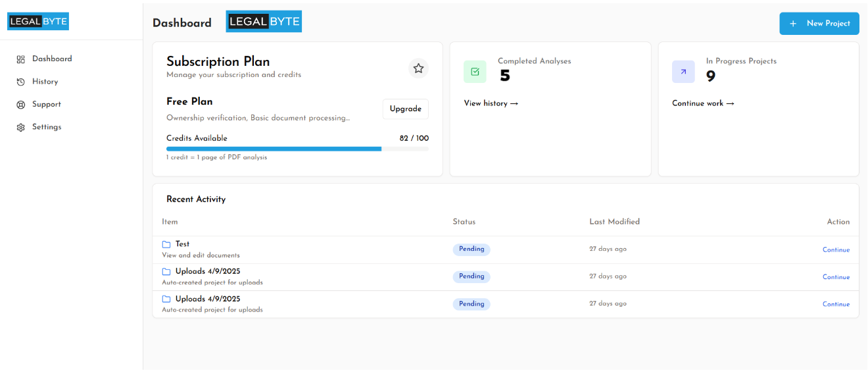Click the Credits Available progress bar
Screen dimensions: 868x372
(297, 149)
